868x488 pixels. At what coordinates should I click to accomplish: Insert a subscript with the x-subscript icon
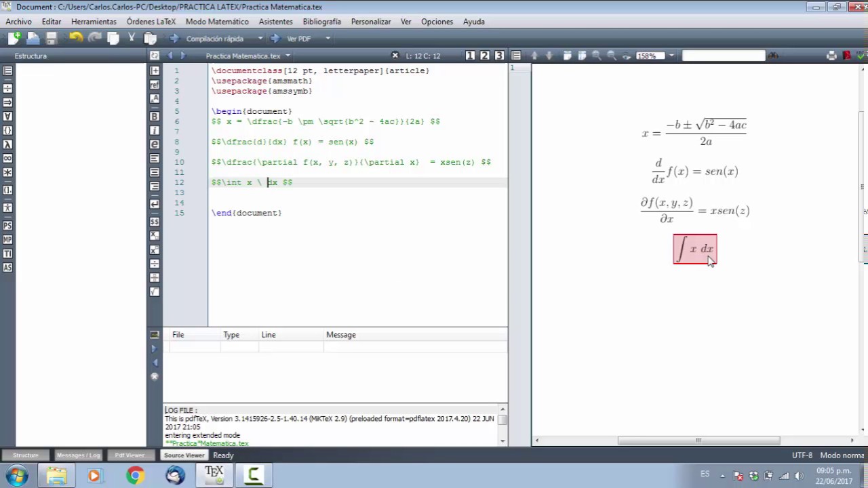tap(155, 235)
